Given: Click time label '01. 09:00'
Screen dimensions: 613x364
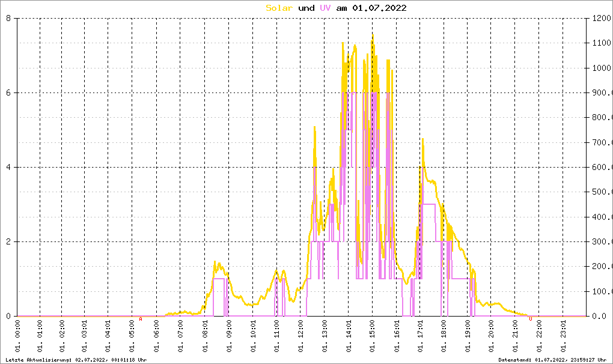Looking at the screenshot, I should [x=229, y=336].
